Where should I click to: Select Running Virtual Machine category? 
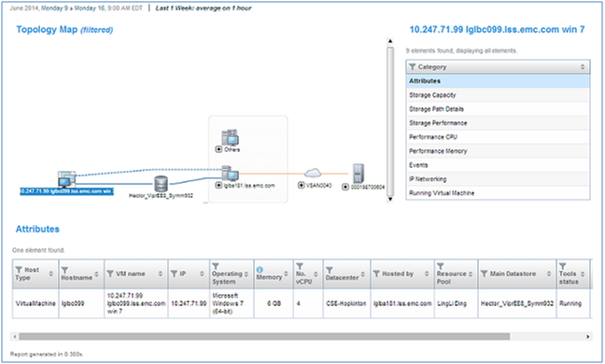point(498,193)
